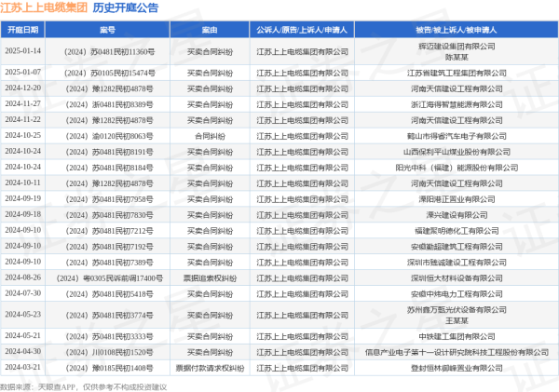
Task: Click defendant 深圳恒大材料设备有限公司
Action: point(457,278)
